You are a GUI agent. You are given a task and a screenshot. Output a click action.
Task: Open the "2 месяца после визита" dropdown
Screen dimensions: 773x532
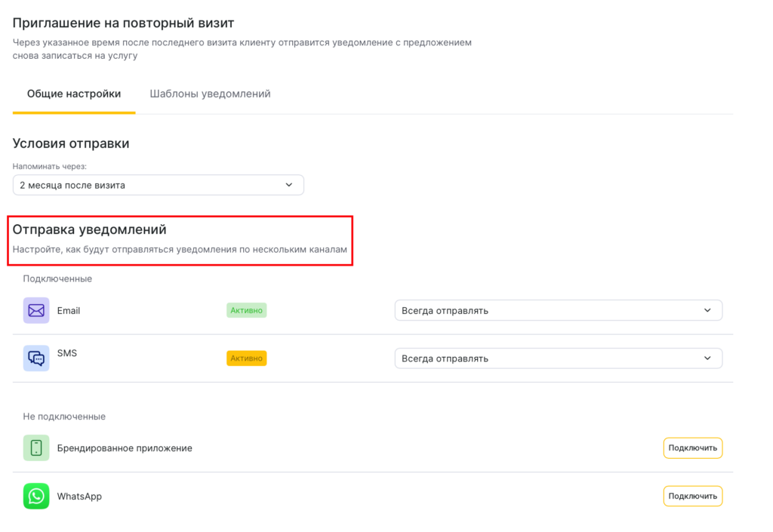click(x=158, y=185)
